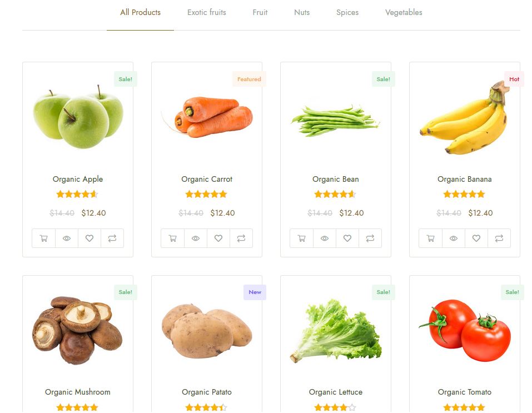Open the Organic Carrot product link

point(207,179)
